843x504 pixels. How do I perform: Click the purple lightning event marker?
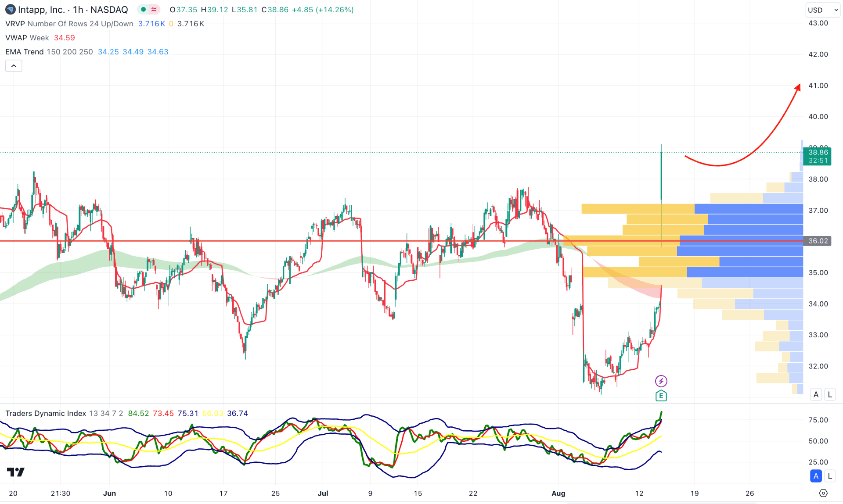pyautogui.click(x=661, y=381)
